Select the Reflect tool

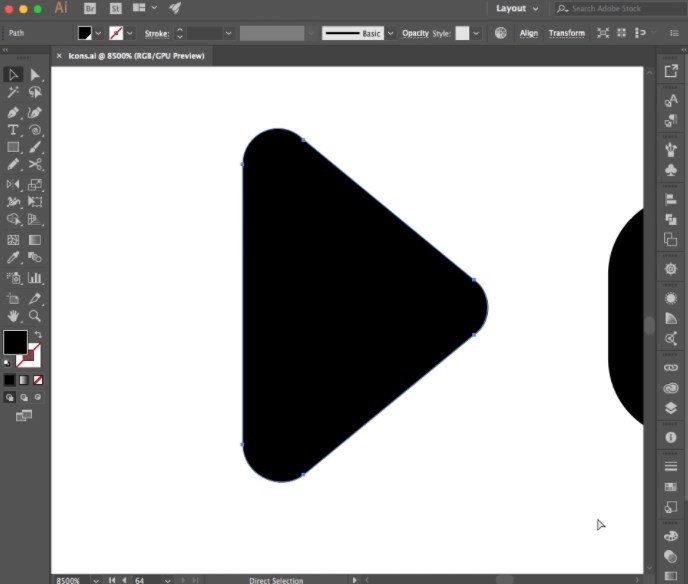[13, 184]
